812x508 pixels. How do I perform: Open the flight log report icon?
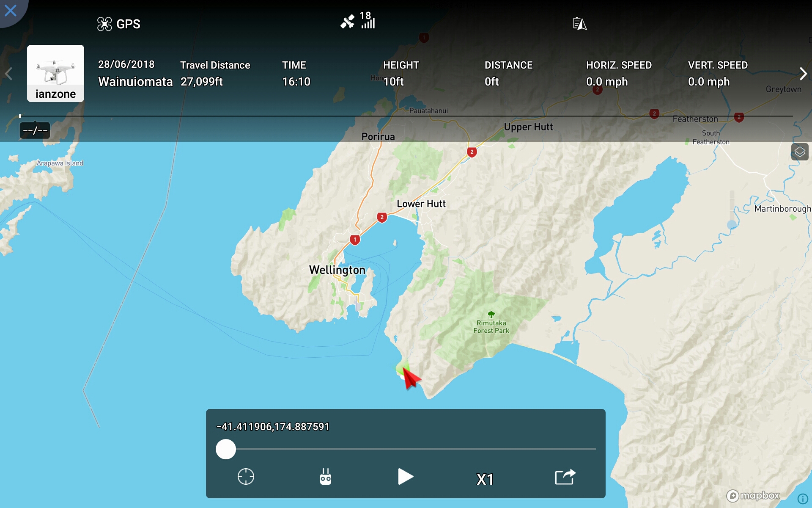pos(579,24)
